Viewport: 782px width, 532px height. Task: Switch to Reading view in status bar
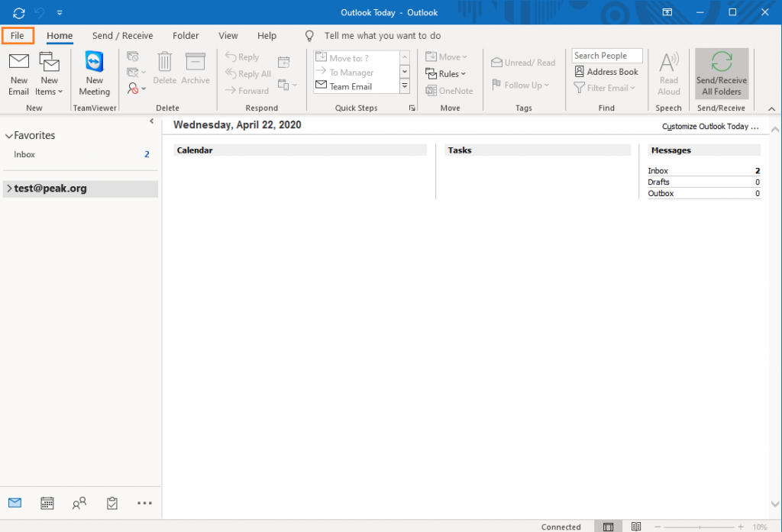coord(636,527)
